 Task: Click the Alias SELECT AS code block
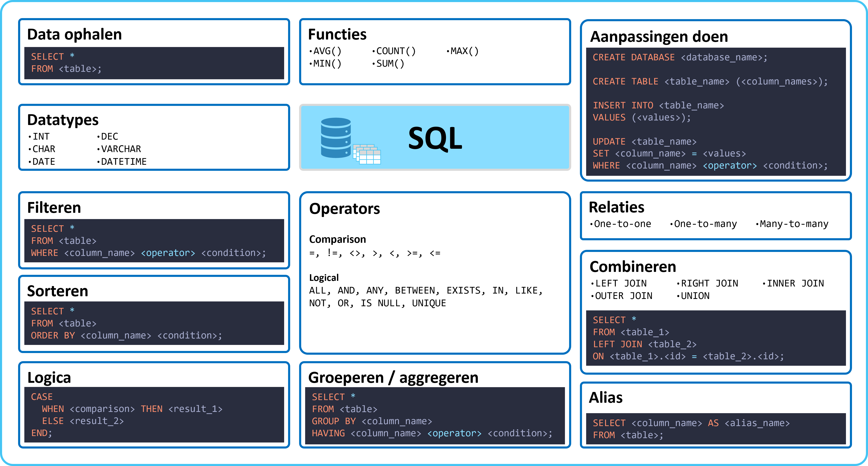tap(716, 429)
